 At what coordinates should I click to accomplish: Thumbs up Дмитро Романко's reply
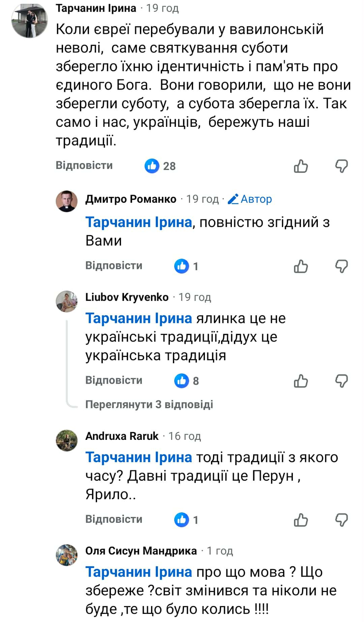[301, 266]
